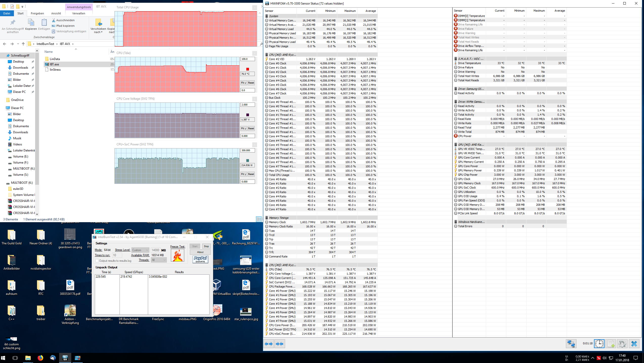Close HWiNFO sensors with blue X icon
Viewport: 644px width, 363px height.
coord(634,344)
